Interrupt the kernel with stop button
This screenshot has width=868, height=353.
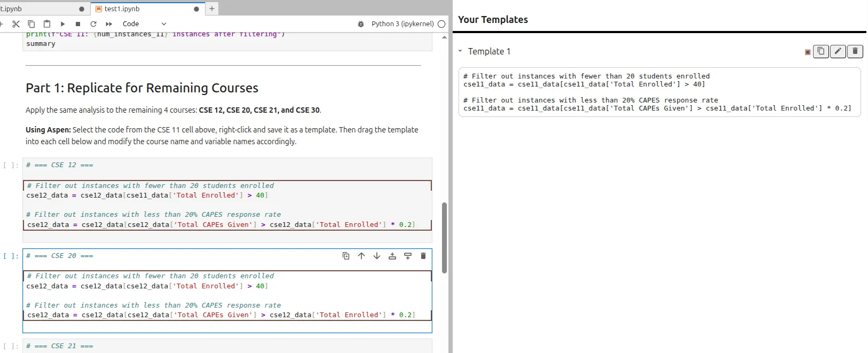pyautogui.click(x=78, y=24)
